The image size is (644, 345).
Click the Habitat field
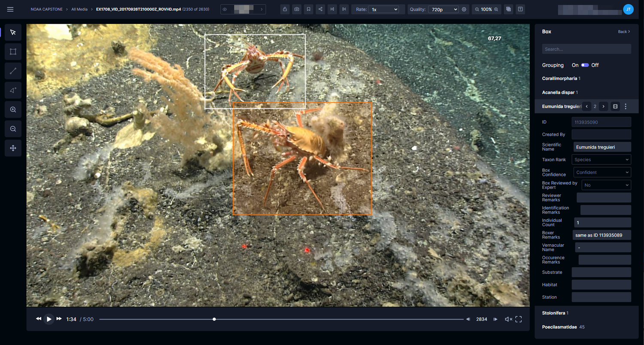click(x=601, y=284)
